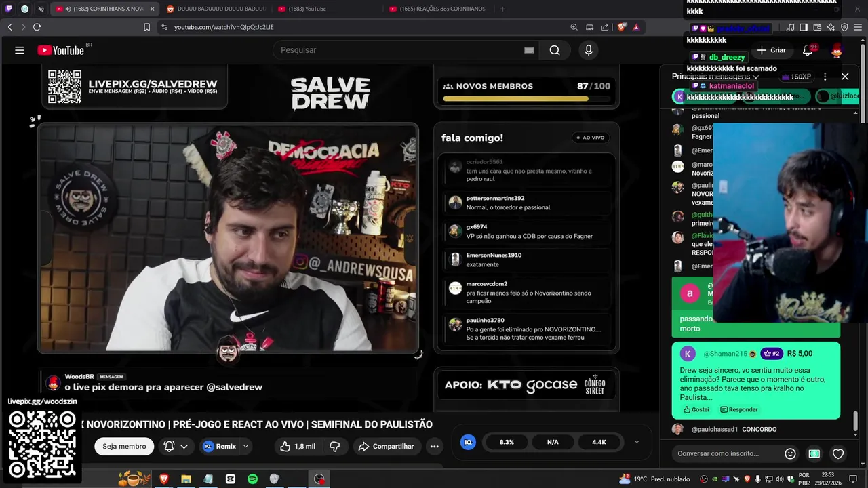Click the magnifier search button

pyautogui.click(x=555, y=50)
